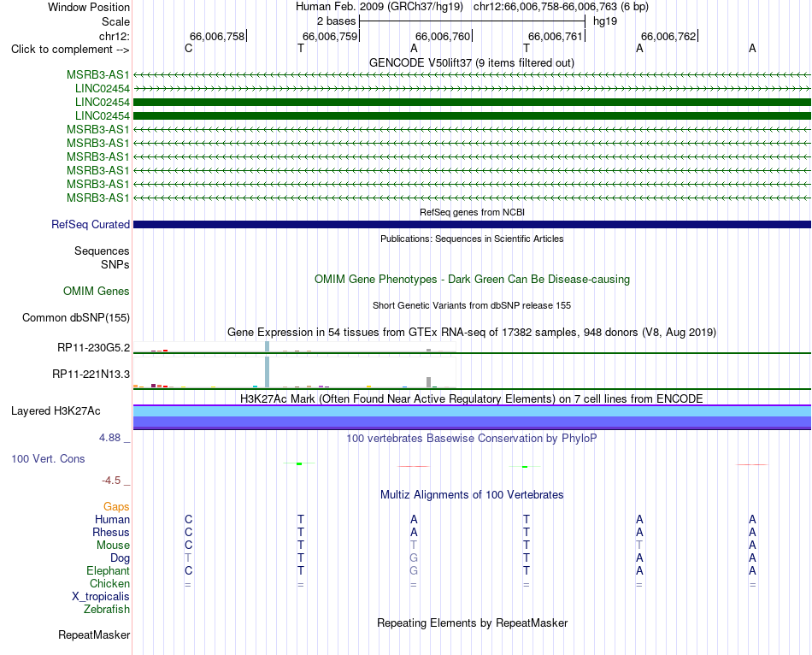Click Elephant's C in first alignment column
The width and height of the screenshot is (812, 655).
tap(189, 570)
